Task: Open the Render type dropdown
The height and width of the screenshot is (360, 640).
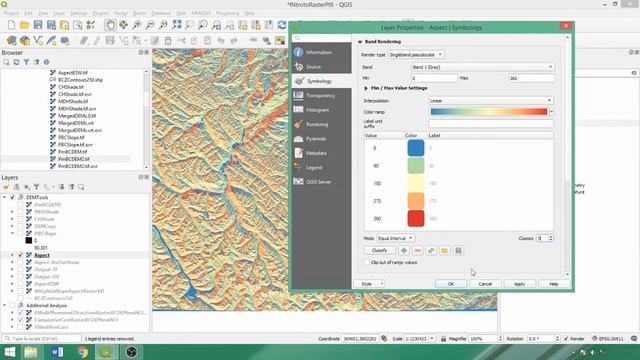Action: point(416,54)
